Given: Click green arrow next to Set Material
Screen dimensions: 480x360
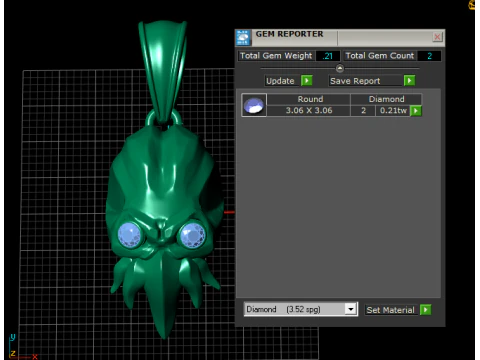Looking at the screenshot, I should [426, 310].
